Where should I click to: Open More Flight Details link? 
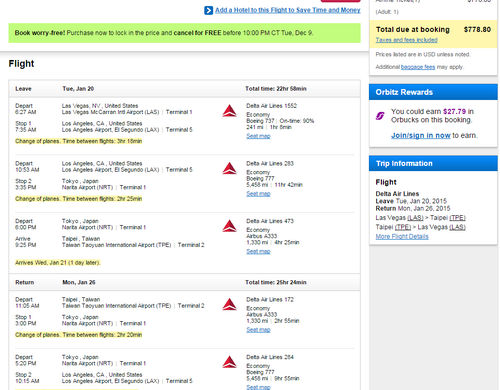pos(402,236)
